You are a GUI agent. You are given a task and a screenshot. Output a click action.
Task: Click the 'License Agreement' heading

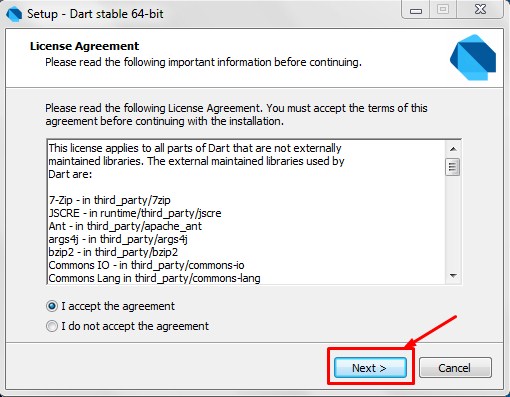click(x=84, y=46)
